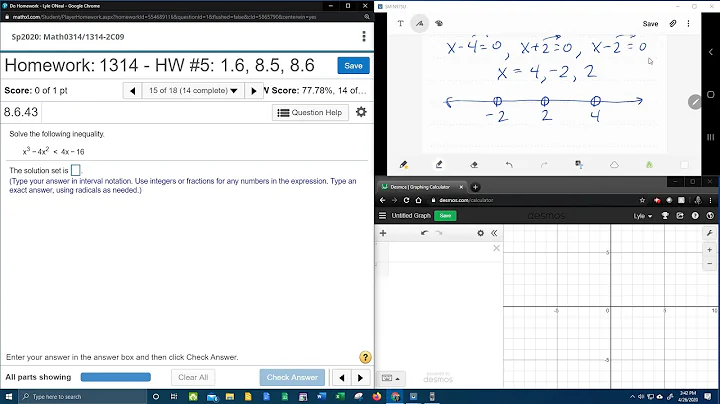Open Desmos graph settings wrench
Image resolution: width=720 pixels, height=404 pixels.
709,233
